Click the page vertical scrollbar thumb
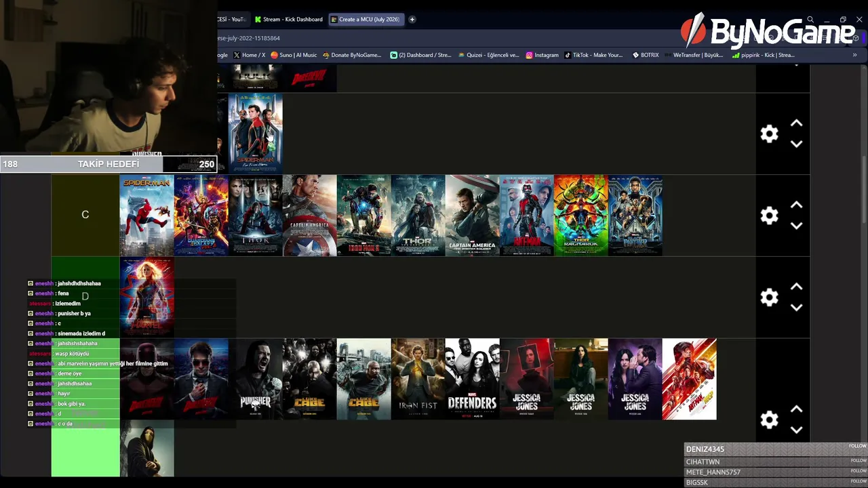Image resolution: width=868 pixels, height=488 pixels. pos(864,188)
